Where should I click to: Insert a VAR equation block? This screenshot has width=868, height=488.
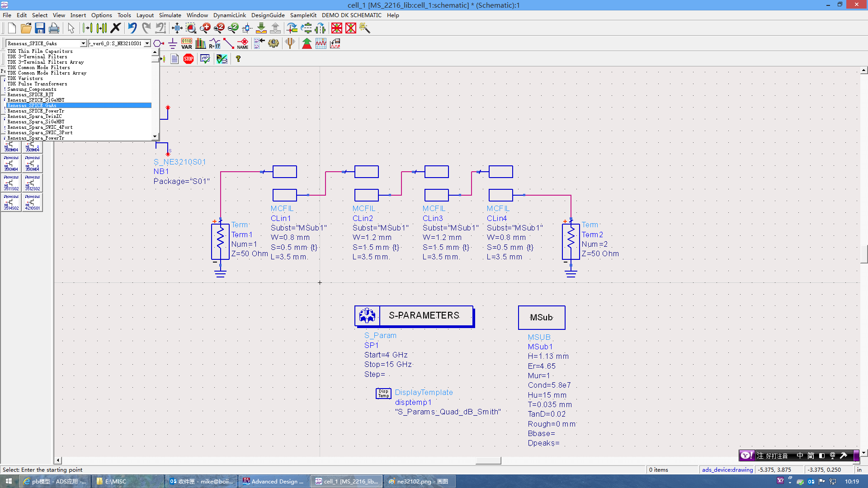(x=187, y=43)
